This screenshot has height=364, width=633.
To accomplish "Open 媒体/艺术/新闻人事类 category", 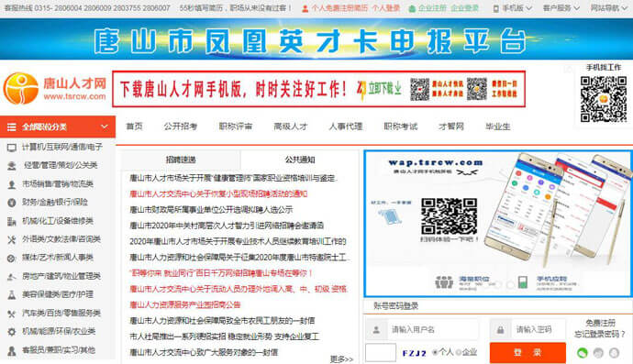I will (x=58, y=258).
